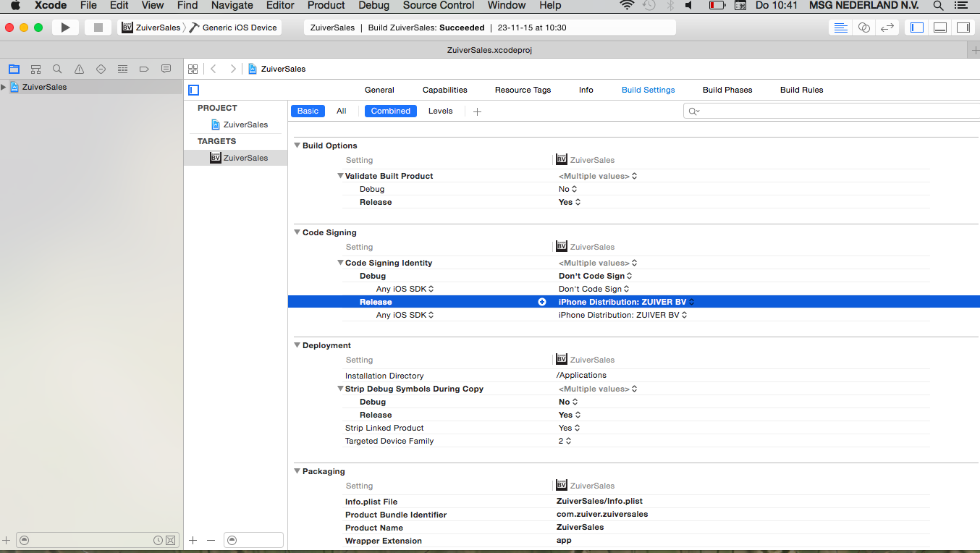This screenshot has width=980, height=553.
Task: Open the Build Rules tab
Action: 801,90
